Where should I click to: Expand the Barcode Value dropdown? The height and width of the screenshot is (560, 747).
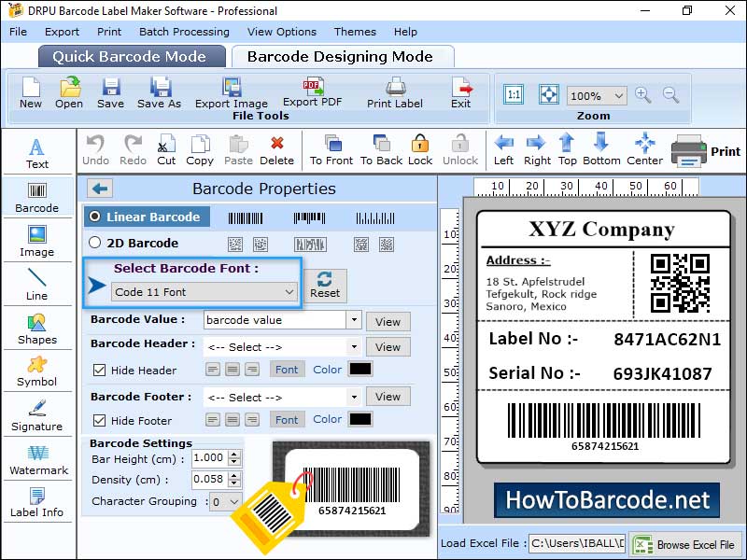353,320
